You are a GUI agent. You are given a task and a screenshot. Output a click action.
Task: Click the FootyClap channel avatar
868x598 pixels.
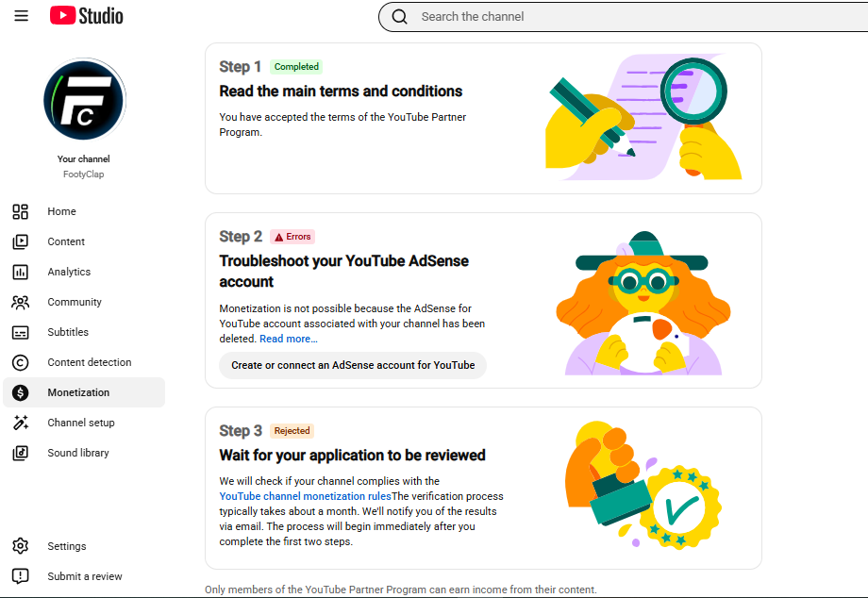pyautogui.click(x=84, y=99)
